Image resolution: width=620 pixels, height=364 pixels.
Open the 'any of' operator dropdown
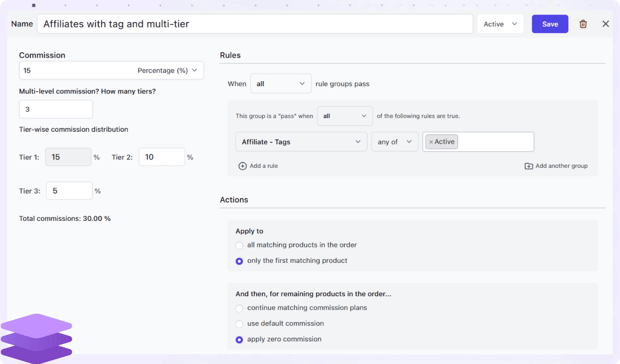point(395,142)
